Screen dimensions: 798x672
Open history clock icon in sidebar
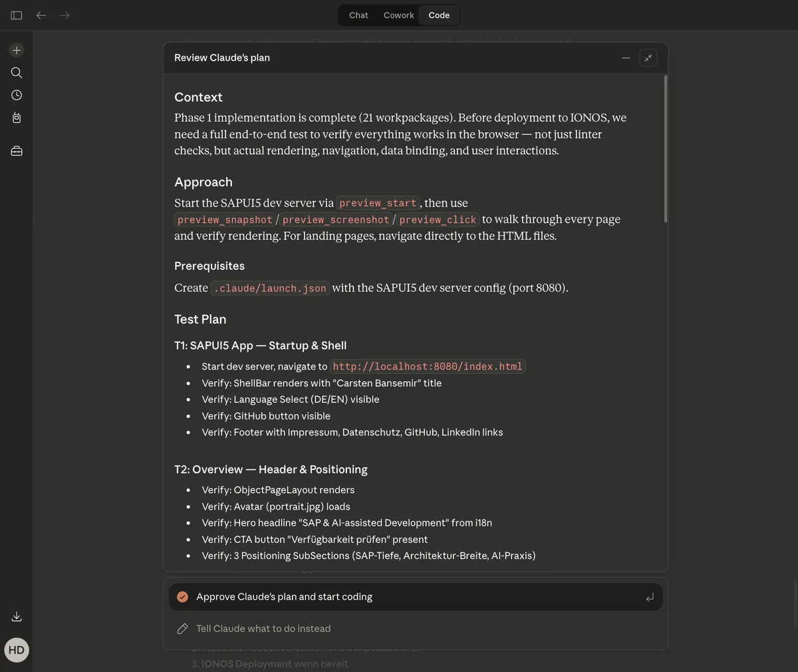point(17,95)
